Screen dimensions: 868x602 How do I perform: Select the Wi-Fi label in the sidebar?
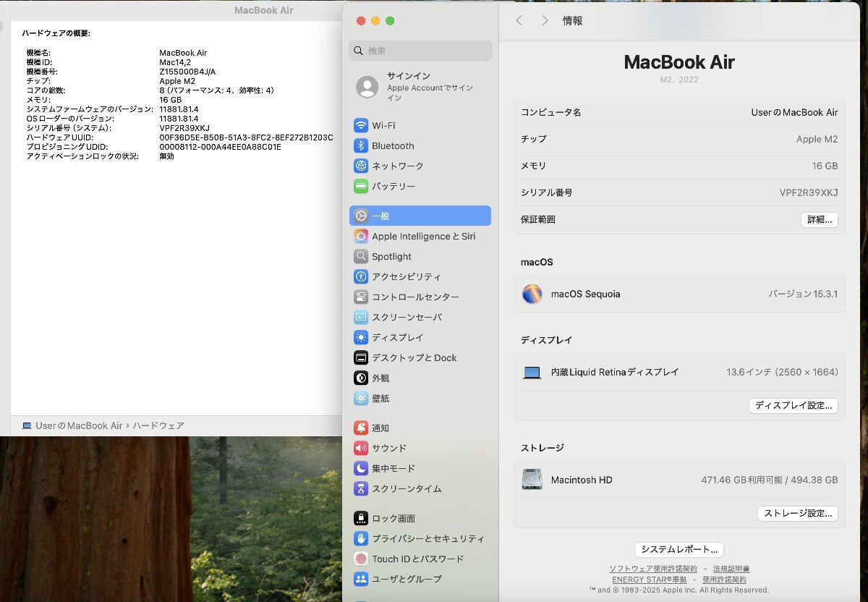click(x=383, y=125)
